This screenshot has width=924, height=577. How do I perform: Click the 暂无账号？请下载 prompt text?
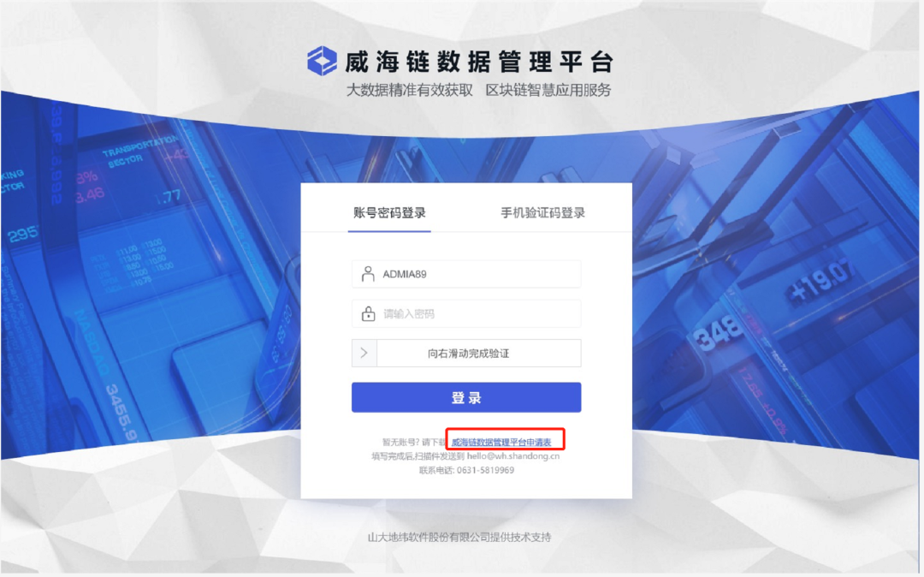point(414,442)
